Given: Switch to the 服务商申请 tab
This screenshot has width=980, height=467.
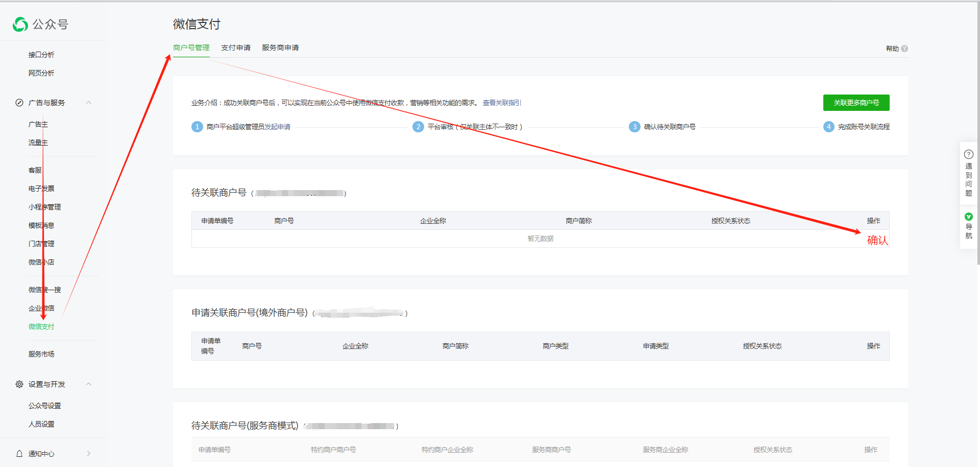Looking at the screenshot, I should [280, 48].
